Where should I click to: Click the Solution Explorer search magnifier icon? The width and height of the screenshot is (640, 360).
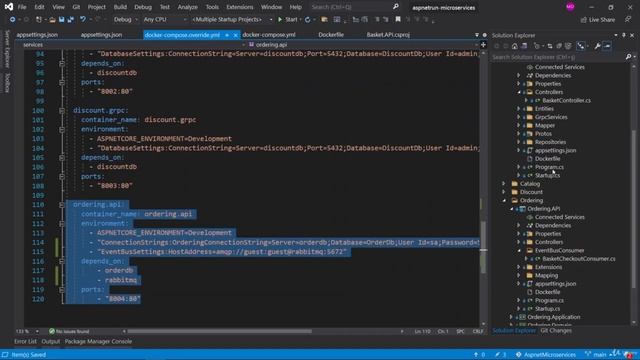click(629, 57)
